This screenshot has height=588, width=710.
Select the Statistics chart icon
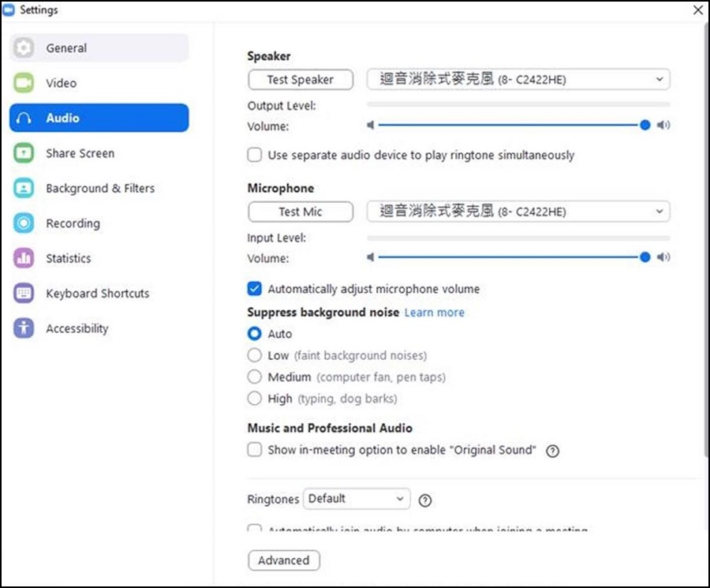coord(24,258)
